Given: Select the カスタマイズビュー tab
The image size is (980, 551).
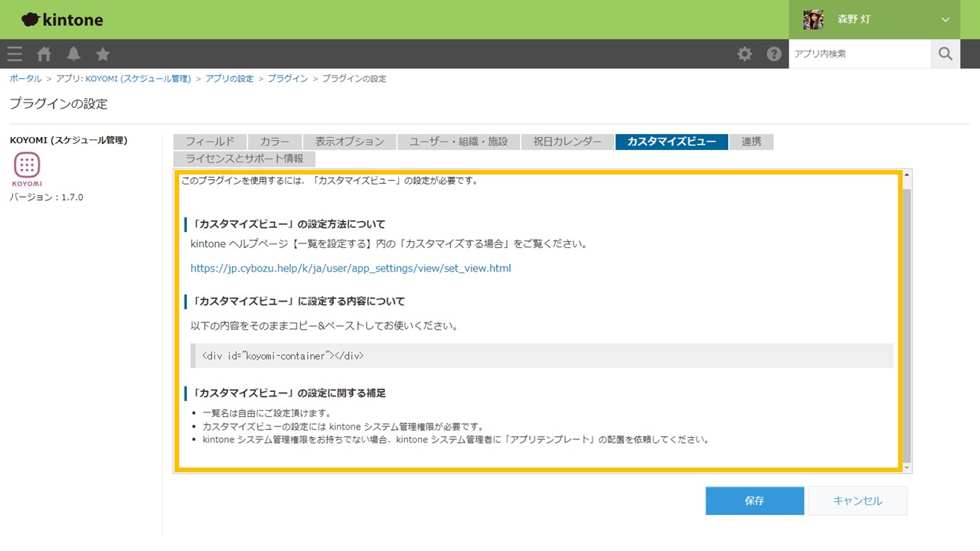Looking at the screenshot, I should pyautogui.click(x=671, y=142).
